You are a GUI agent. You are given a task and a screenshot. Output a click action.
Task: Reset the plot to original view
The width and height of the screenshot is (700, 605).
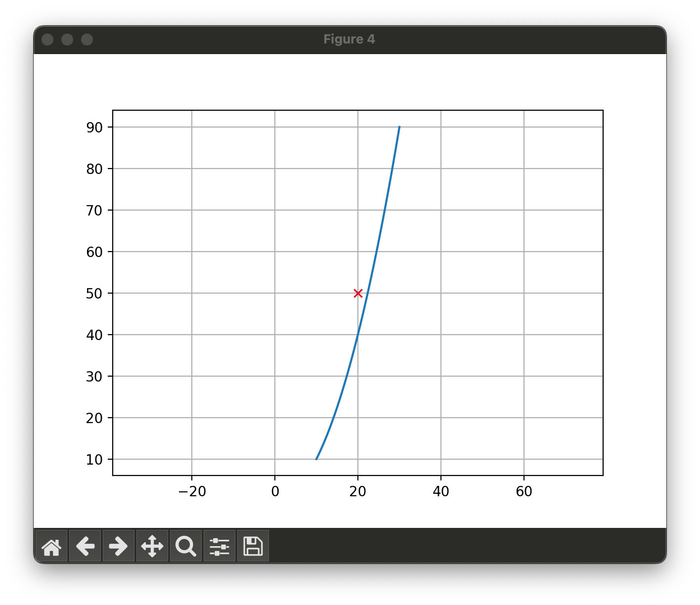[51, 546]
